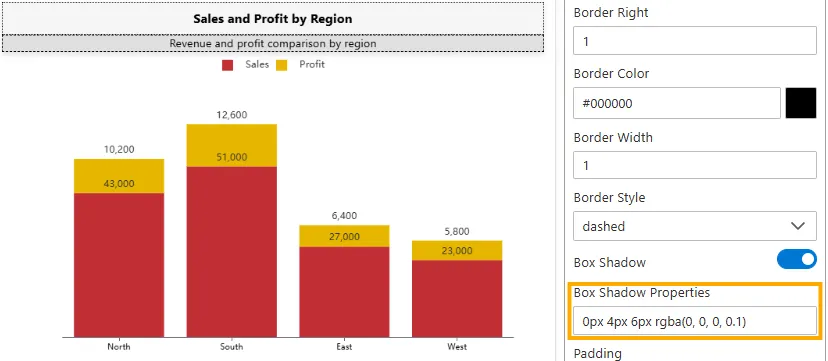The width and height of the screenshot is (828, 361).
Task: Click the Sales legend label
Action: pyautogui.click(x=257, y=64)
